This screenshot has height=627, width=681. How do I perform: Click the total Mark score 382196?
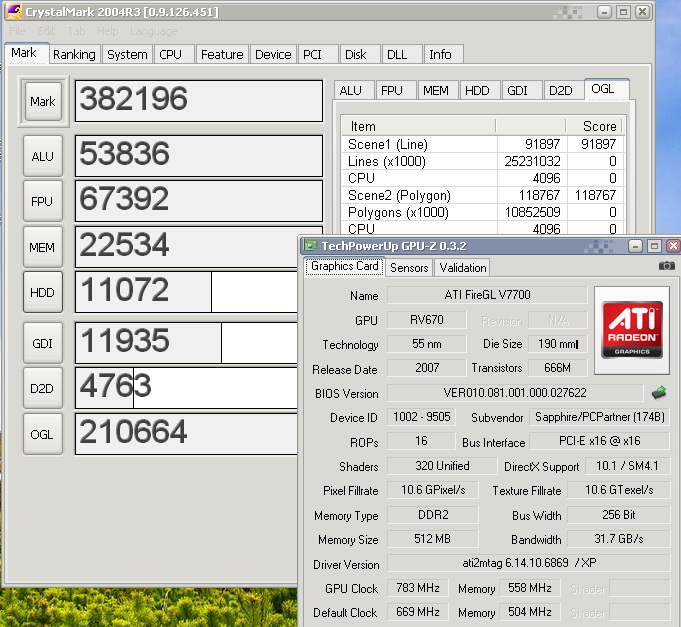(199, 101)
